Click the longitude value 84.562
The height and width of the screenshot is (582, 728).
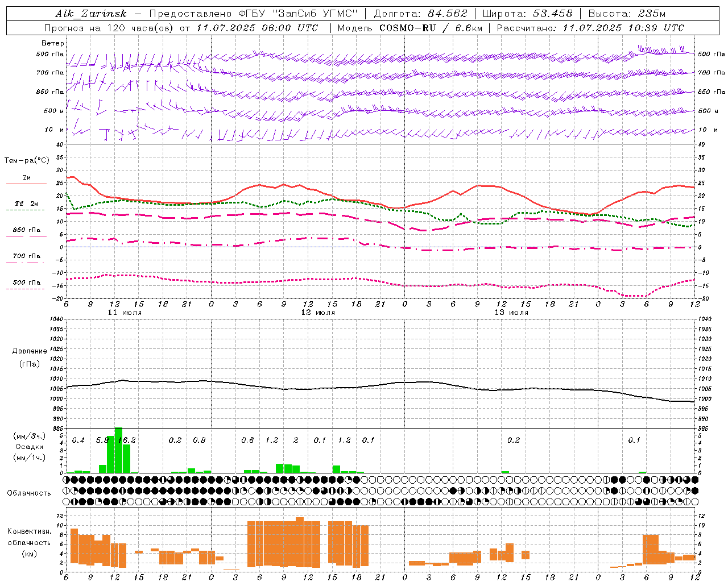pos(448,14)
